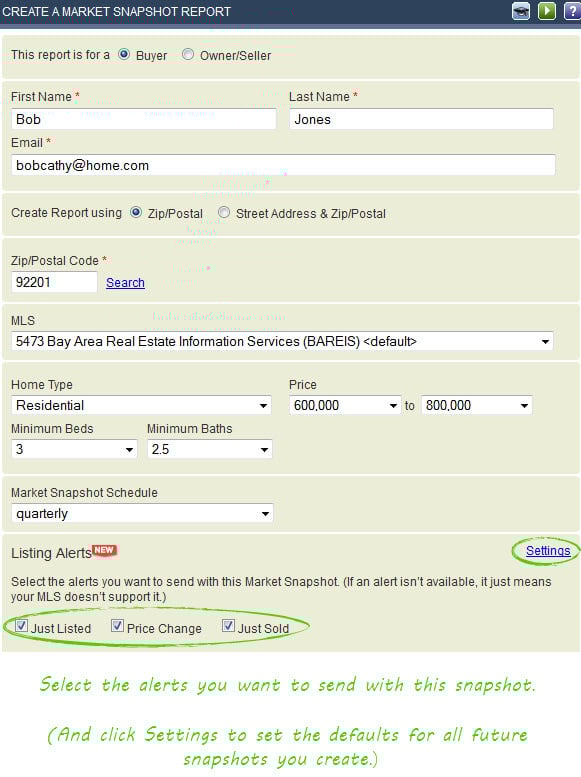Open the minimum price 600,000 dropdown
Screen dimensions: 581x777
345,405
